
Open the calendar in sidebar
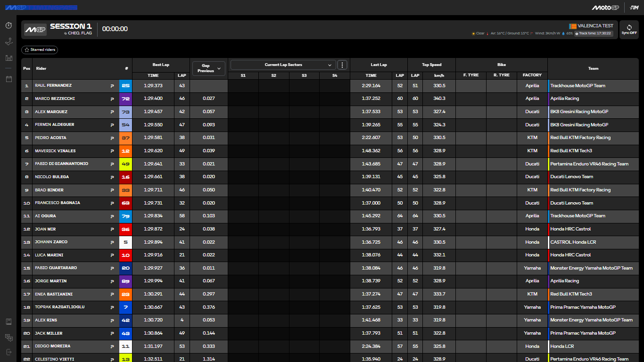coord(8,79)
